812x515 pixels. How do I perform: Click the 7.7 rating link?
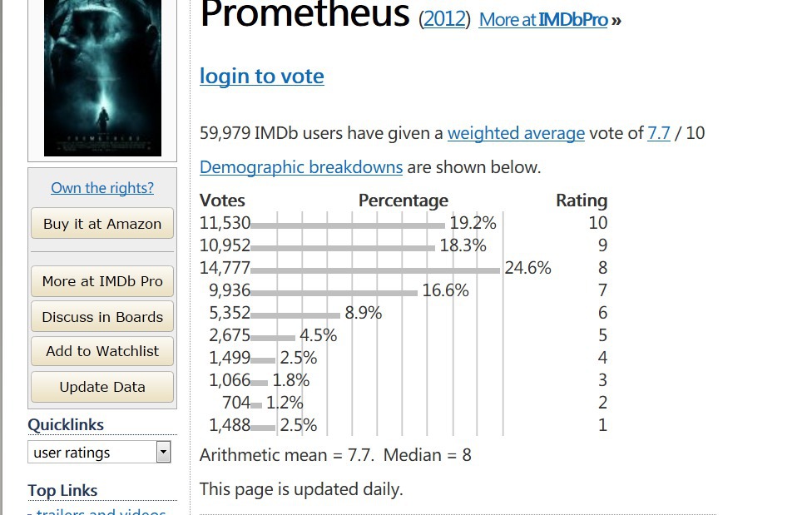pyautogui.click(x=658, y=133)
